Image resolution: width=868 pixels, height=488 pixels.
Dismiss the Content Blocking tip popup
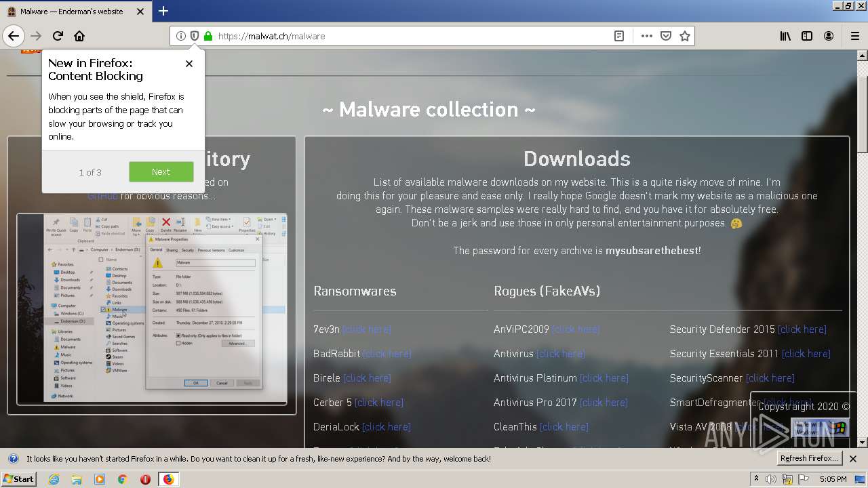pyautogui.click(x=189, y=64)
